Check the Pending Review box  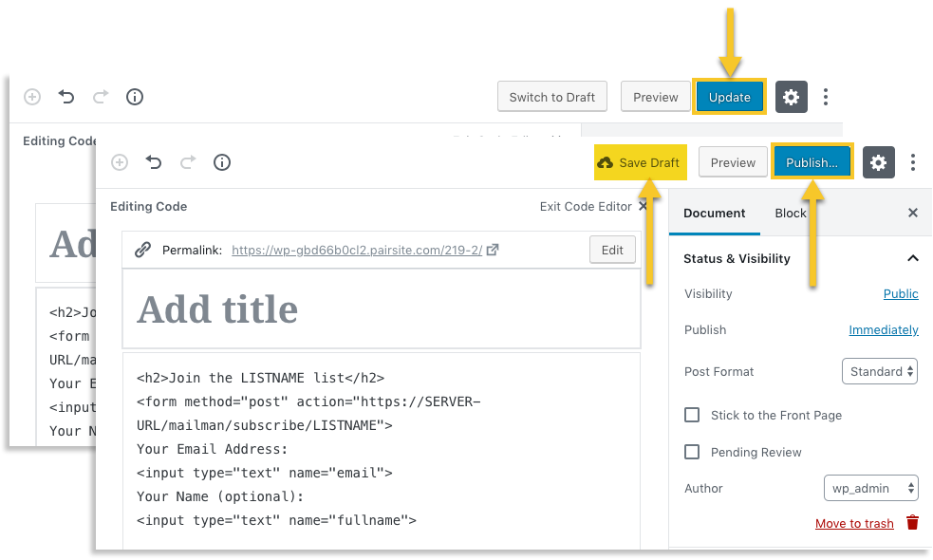[x=692, y=452]
